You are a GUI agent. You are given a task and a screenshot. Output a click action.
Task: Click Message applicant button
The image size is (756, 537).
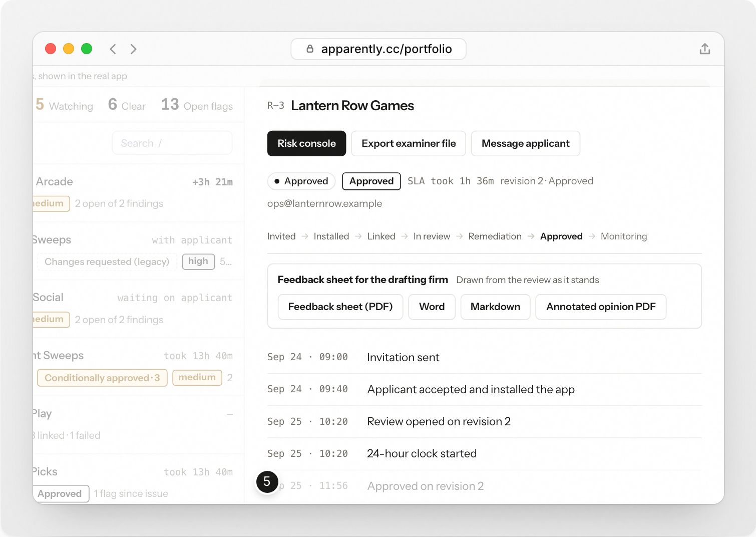pos(525,143)
